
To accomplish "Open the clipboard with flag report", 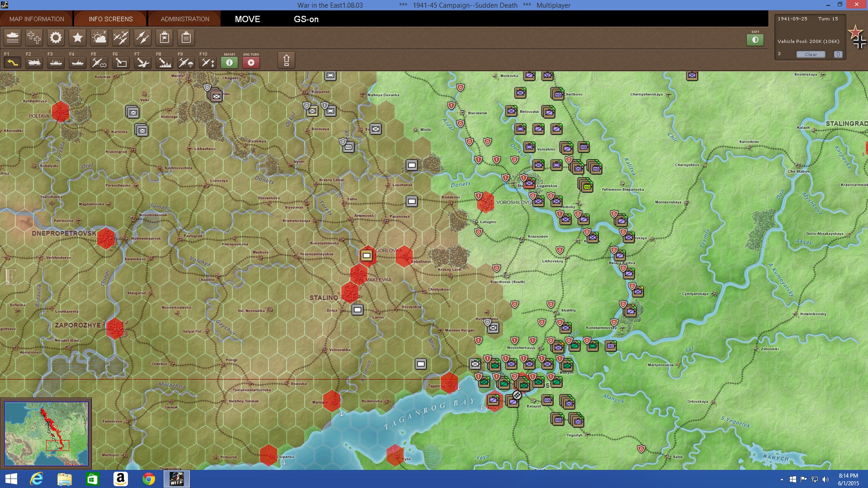I will point(164,38).
